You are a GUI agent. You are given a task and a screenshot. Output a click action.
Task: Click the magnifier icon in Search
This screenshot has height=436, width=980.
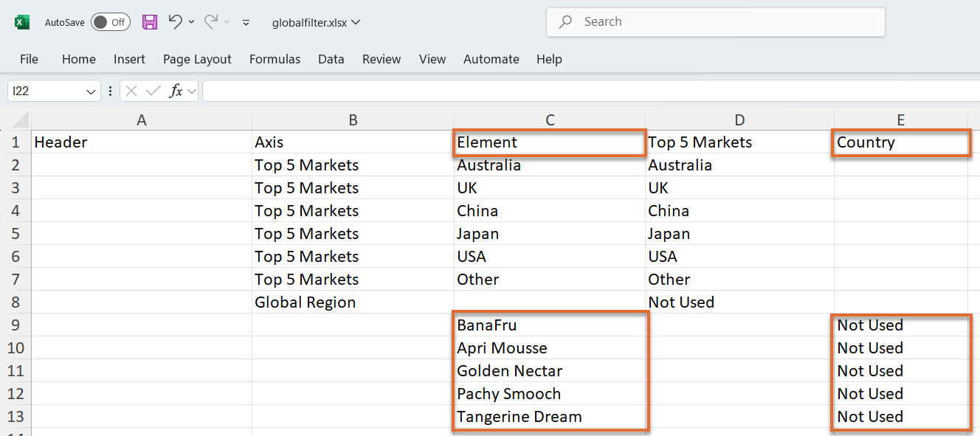pos(566,22)
